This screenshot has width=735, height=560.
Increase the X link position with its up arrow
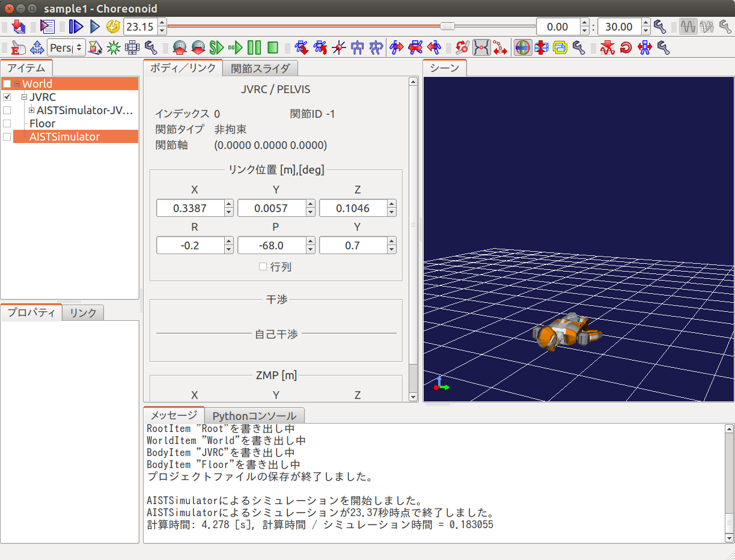click(228, 204)
